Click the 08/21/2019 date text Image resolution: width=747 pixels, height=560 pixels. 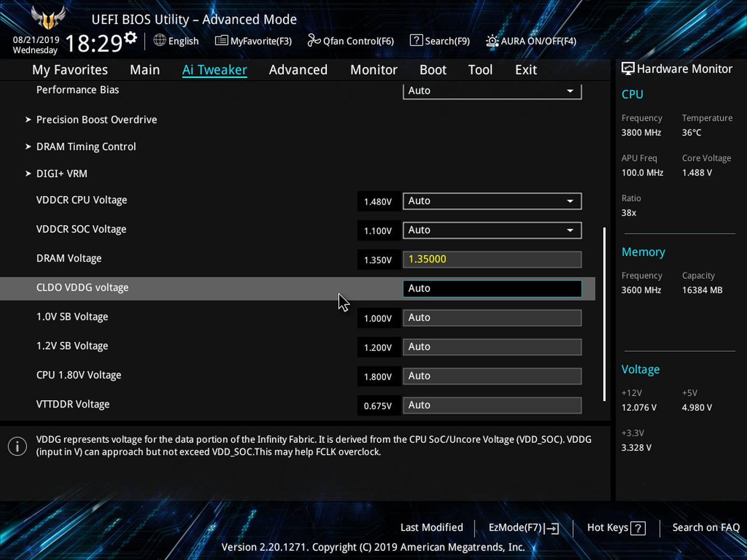coord(36,39)
